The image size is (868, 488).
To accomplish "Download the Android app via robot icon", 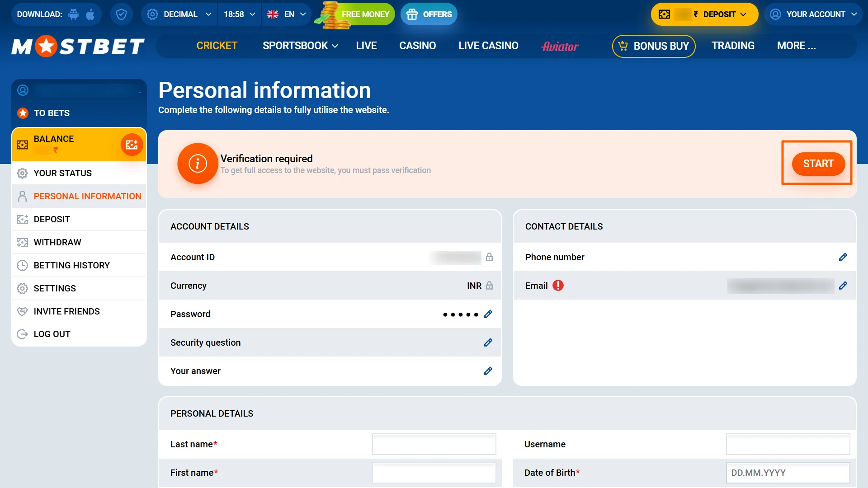I will [73, 14].
